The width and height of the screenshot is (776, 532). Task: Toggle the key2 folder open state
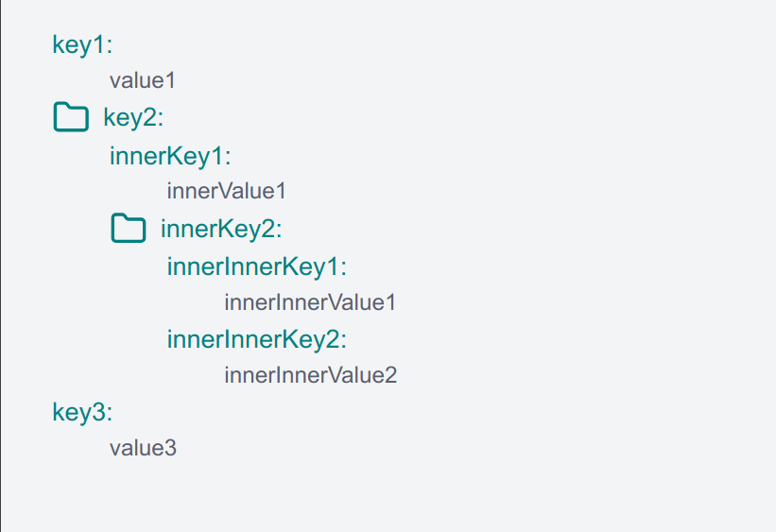(x=71, y=117)
